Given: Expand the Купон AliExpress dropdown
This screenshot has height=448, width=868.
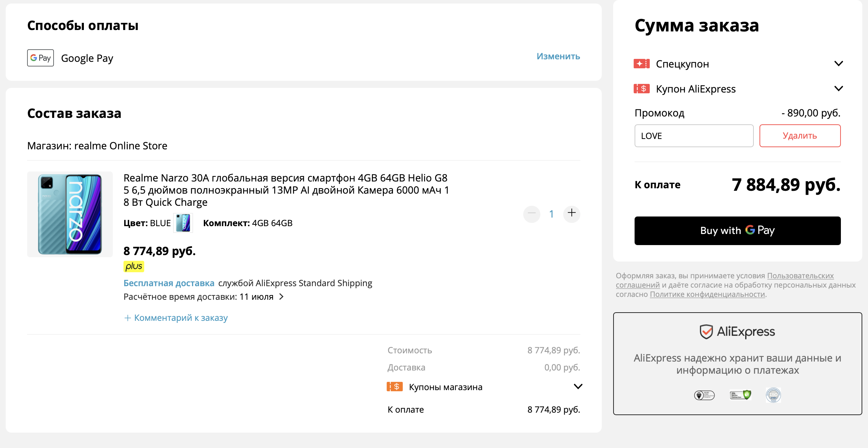Looking at the screenshot, I should [x=838, y=89].
